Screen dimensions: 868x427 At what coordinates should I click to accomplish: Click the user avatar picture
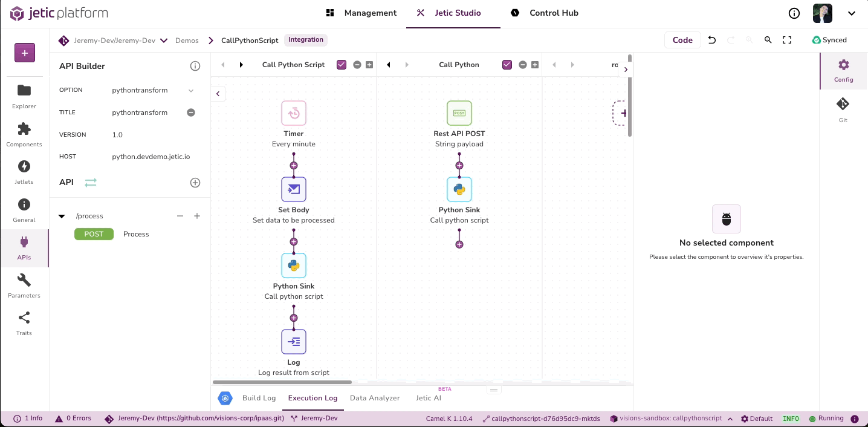(823, 13)
